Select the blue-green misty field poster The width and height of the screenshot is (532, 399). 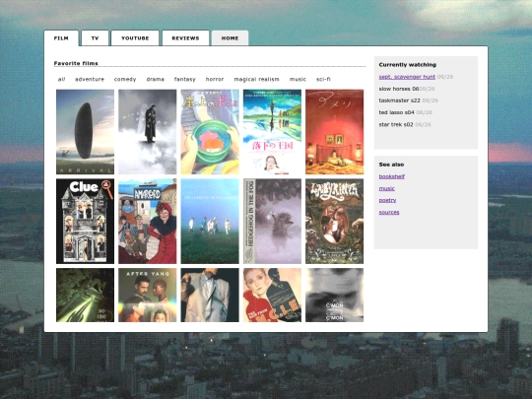[210, 222]
